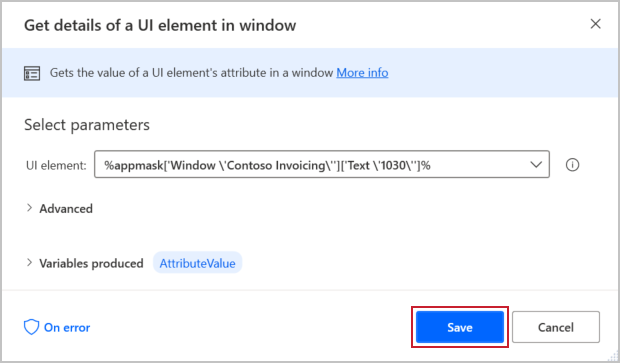The image size is (620, 363).
Task: Open the More info link
Action: click(362, 73)
